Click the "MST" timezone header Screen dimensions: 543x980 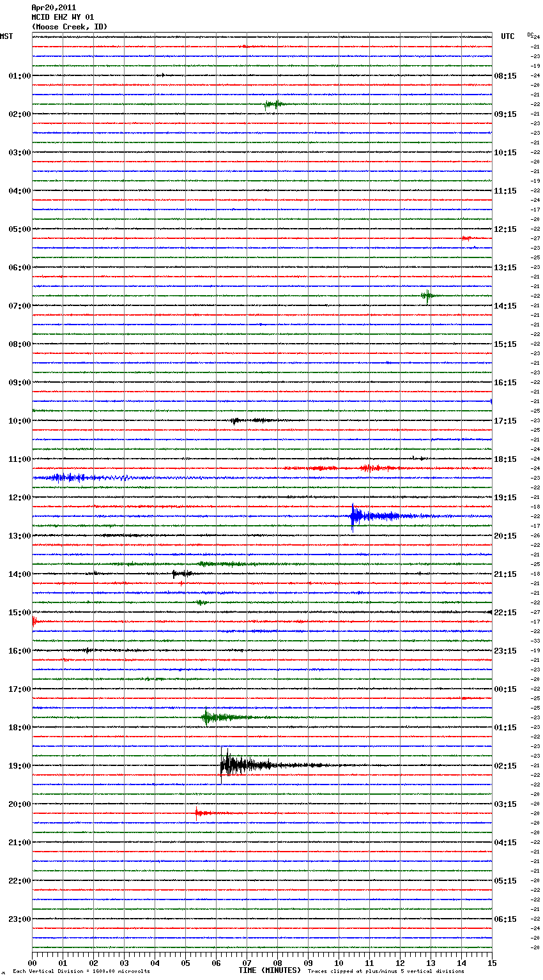click(6, 36)
